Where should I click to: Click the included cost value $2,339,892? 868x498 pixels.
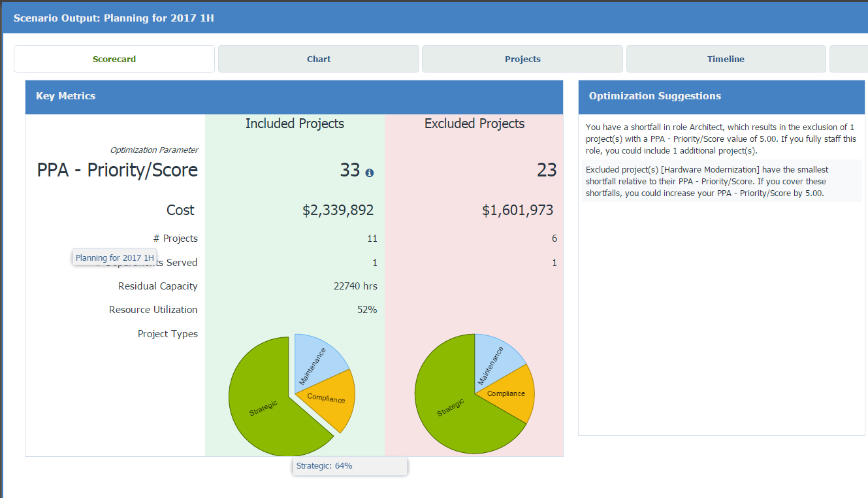pyautogui.click(x=338, y=210)
